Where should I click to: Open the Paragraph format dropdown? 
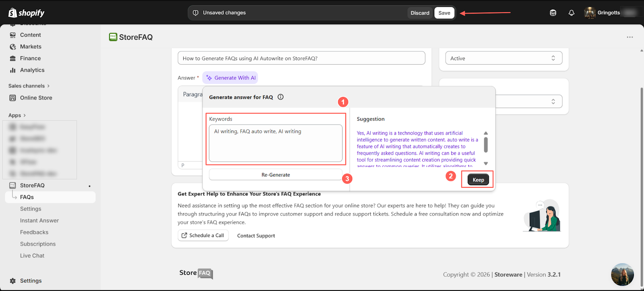[192, 94]
